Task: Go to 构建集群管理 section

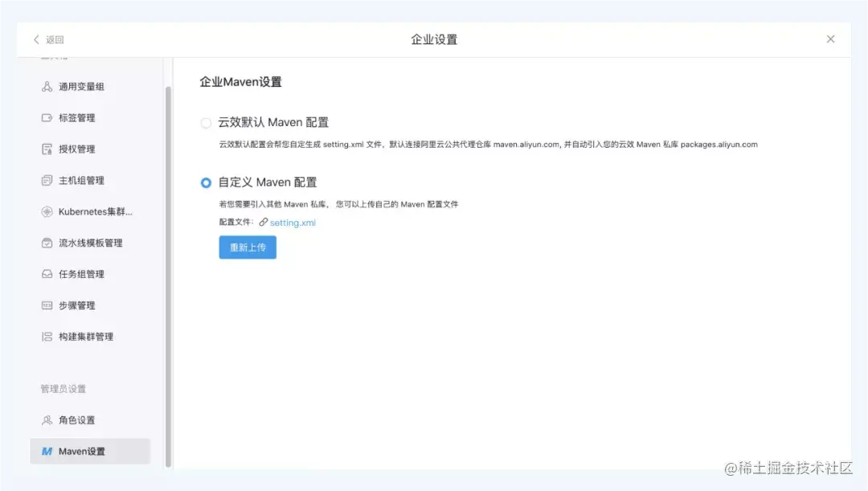Action: [x=90, y=337]
